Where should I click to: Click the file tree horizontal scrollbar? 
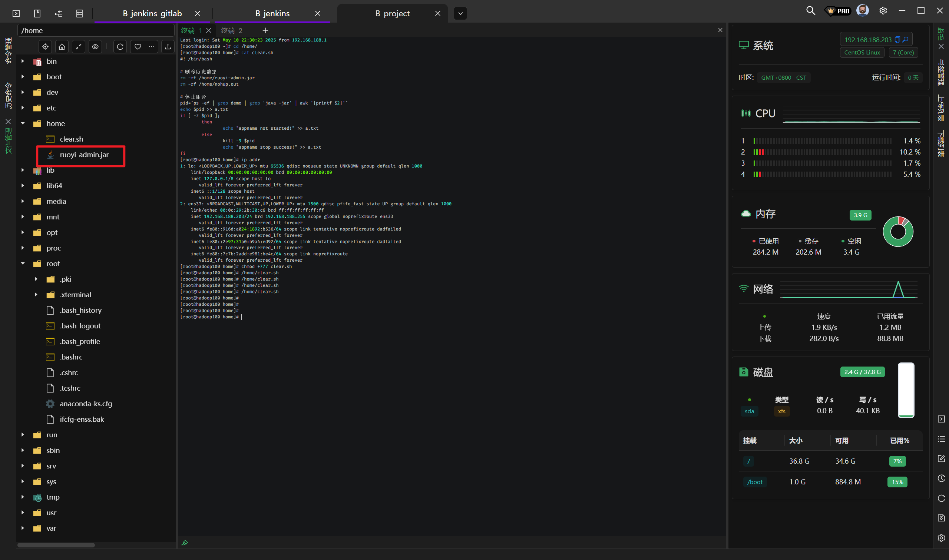(x=56, y=545)
